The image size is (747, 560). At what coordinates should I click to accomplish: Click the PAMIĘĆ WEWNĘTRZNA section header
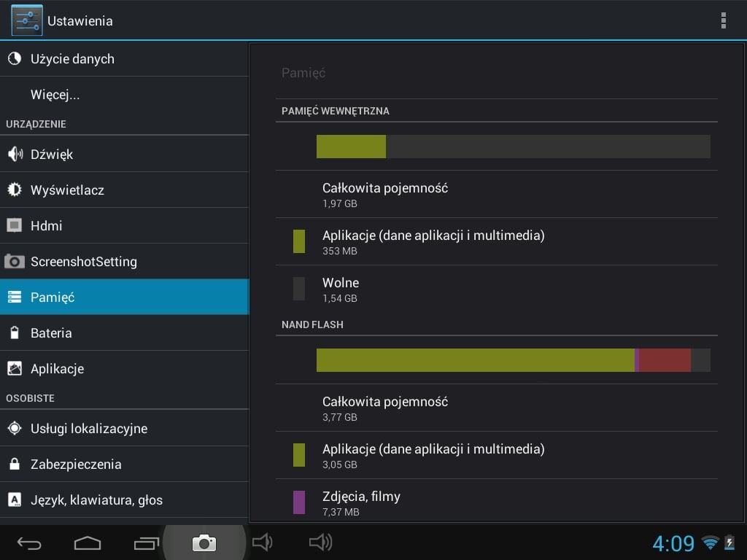336,111
